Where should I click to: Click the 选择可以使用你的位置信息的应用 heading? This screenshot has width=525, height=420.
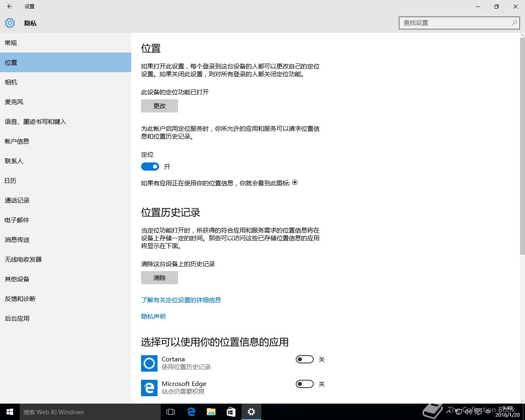pyautogui.click(x=215, y=342)
